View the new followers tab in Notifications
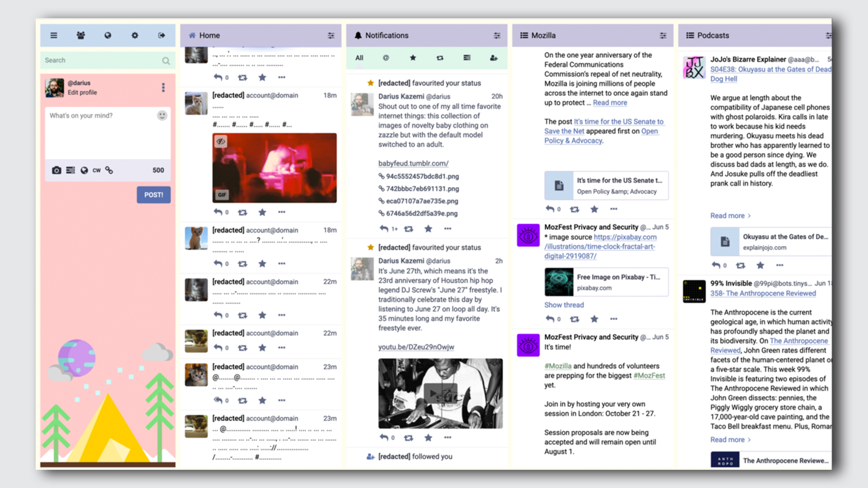The image size is (868, 488). pyautogui.click(x=493, y=58)
